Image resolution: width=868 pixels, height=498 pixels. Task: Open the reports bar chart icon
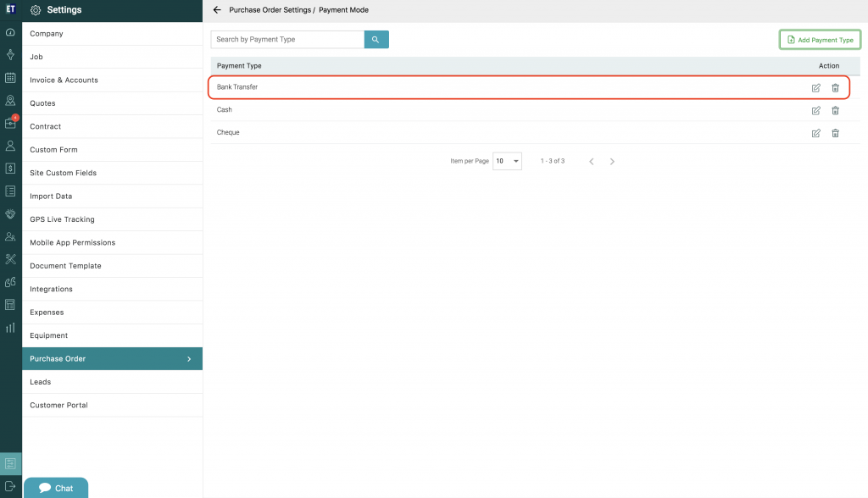pos(10,328)
